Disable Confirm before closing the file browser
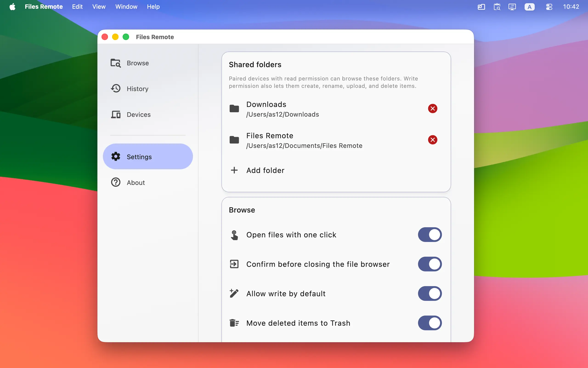588x368 pixels. pos(430,264)
